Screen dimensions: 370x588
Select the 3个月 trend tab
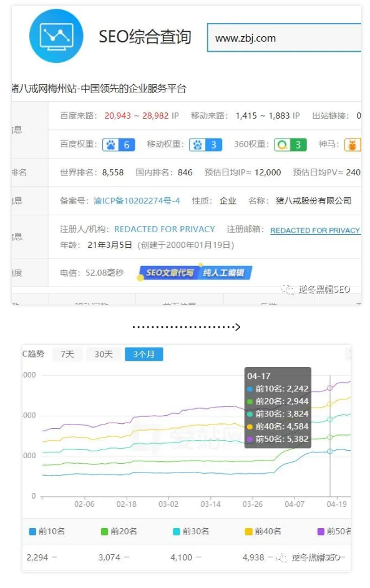click(x=144, y=354)
